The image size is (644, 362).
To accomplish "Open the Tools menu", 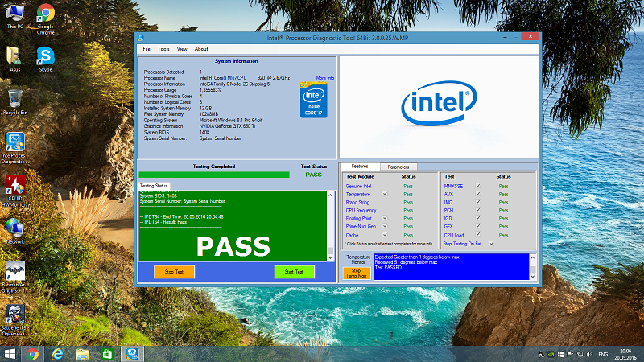I will click(x=163, y=49).
